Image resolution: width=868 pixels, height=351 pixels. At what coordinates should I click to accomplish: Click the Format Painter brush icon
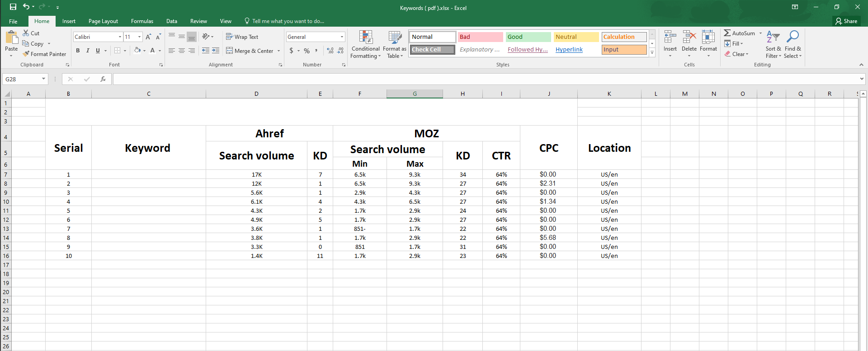point(26,54)
